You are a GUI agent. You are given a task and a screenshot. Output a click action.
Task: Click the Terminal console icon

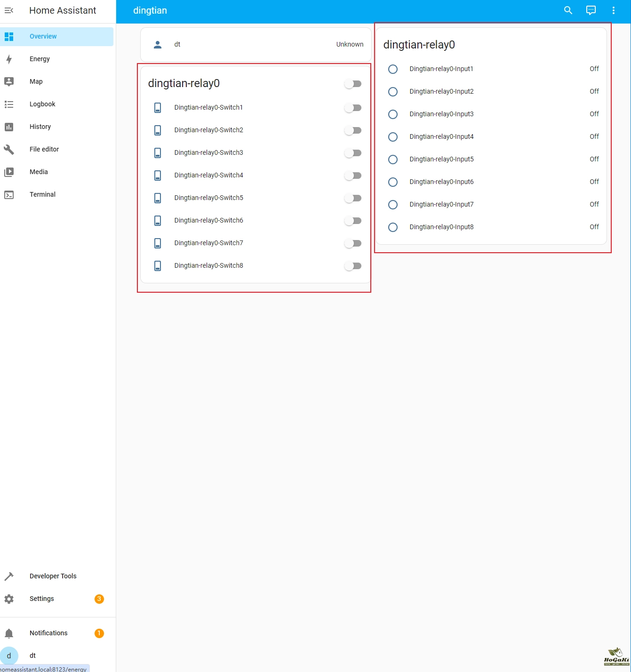(x=9, y=195)
